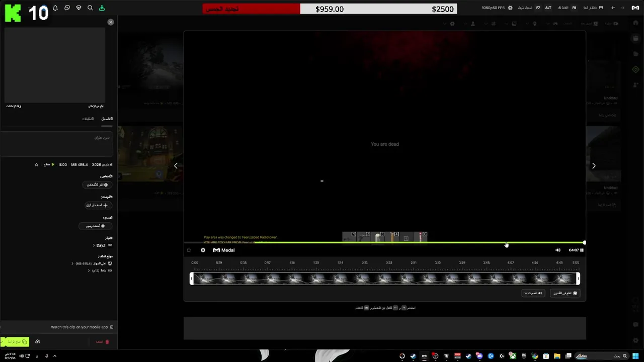Click the cloud upload icon in the bottom-left

click(38, 342)
